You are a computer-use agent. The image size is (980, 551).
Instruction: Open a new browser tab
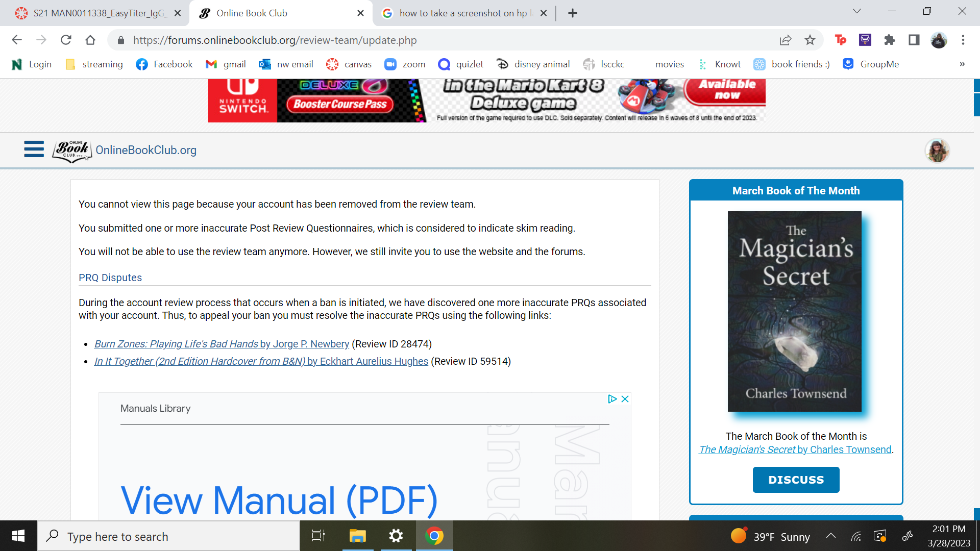pos(573,13)
